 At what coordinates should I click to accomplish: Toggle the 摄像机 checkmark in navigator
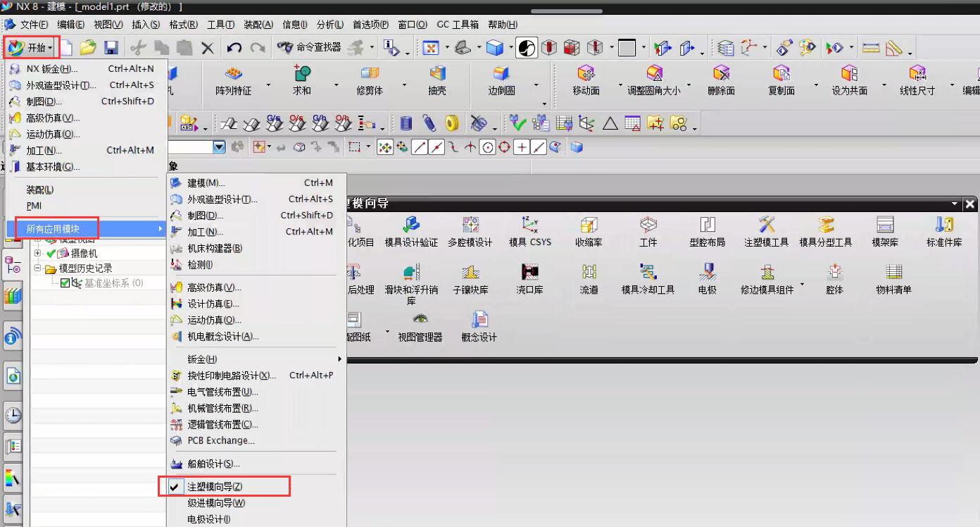pos(51,253)
